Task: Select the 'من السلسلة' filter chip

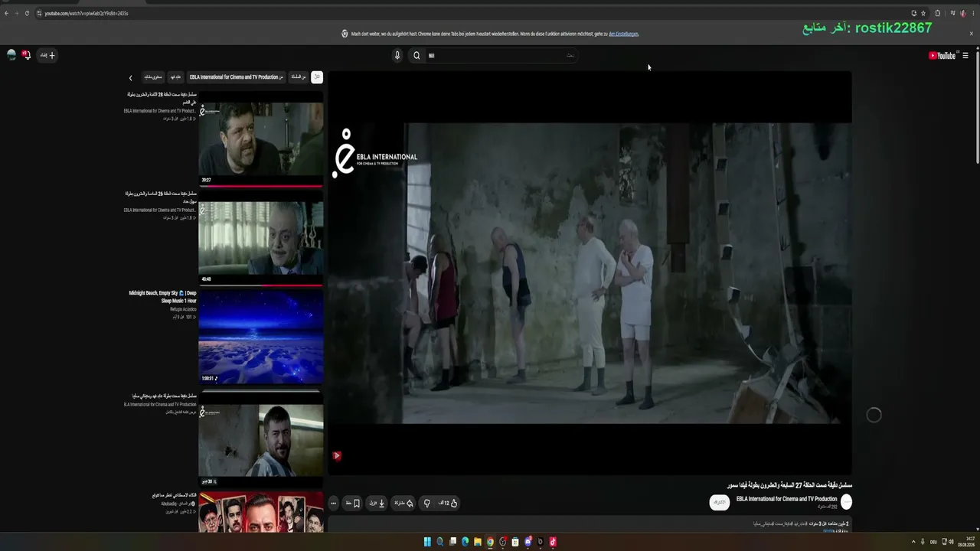Action: click(x=298, y=77)
